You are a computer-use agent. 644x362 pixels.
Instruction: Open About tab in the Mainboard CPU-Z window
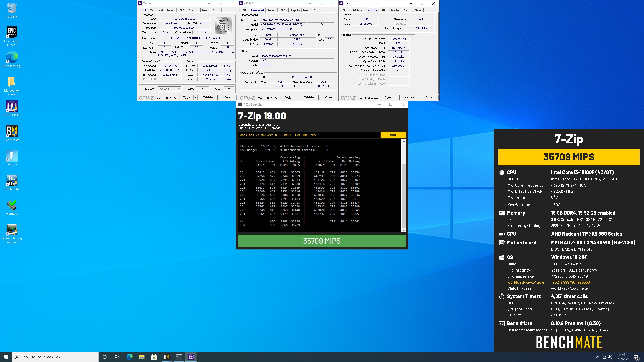[x=317, y=10]
